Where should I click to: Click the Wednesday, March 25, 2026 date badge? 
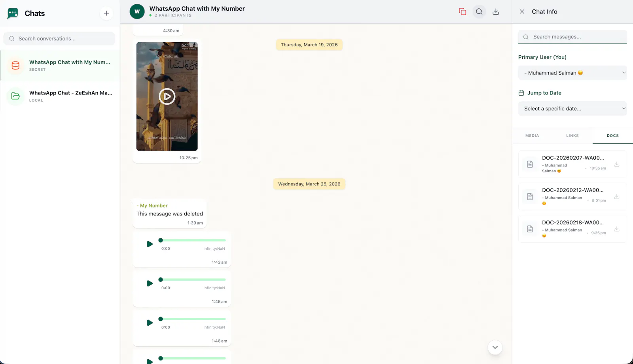[x=309, y=184]
